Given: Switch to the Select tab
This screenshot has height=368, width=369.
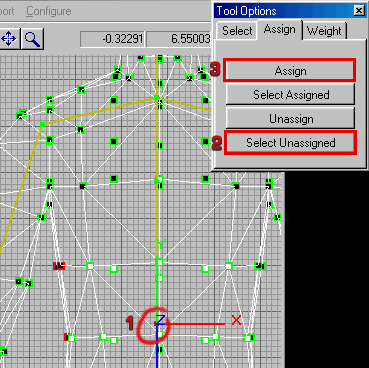Looking at the screenshot, I should point(237,31).
